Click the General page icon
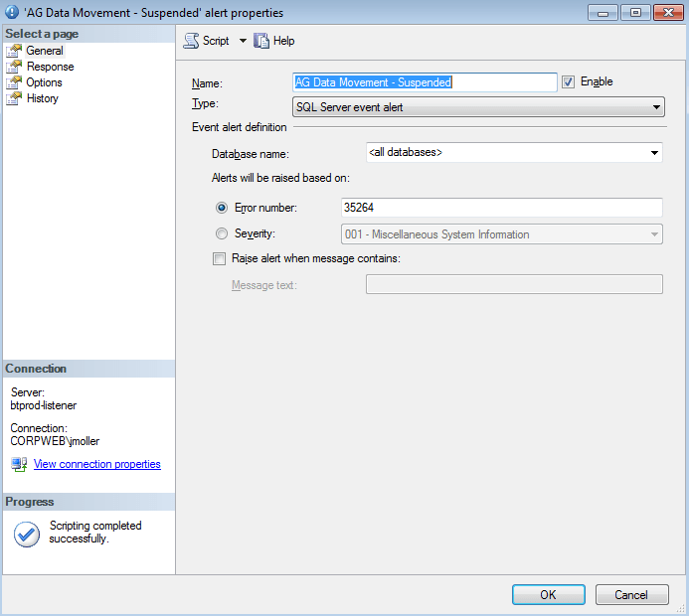 [x=14, y=51]
